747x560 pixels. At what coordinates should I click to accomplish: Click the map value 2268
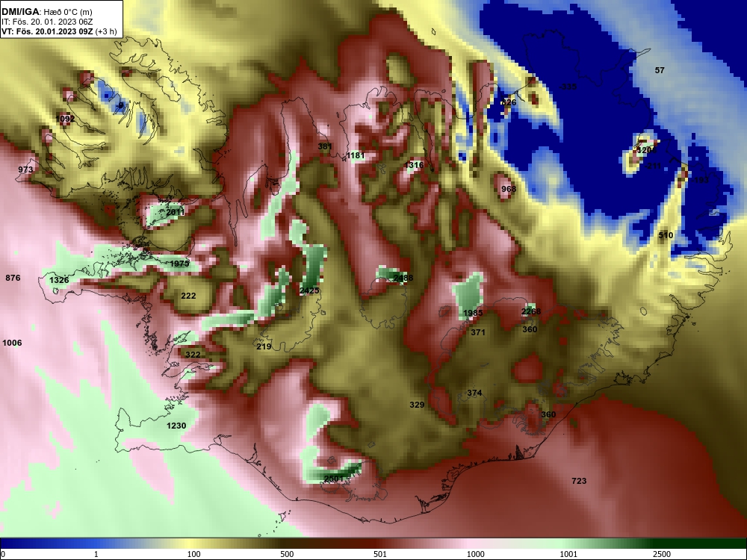531,311
